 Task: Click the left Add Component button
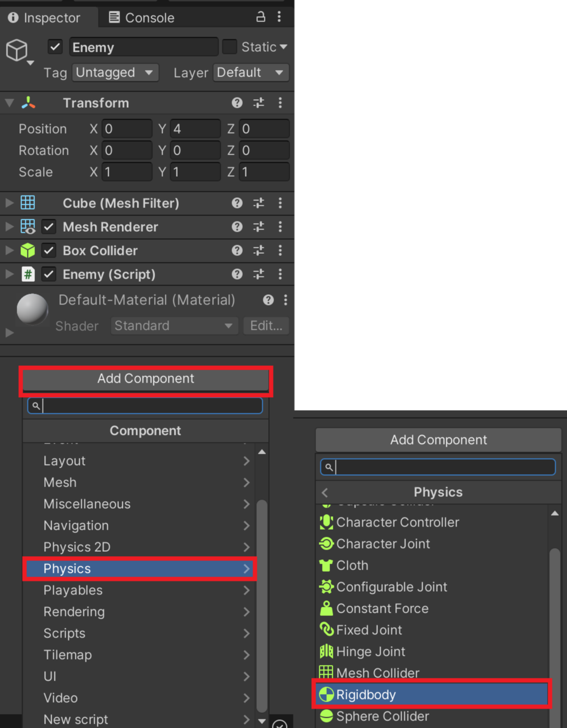(x=145, y=379)
